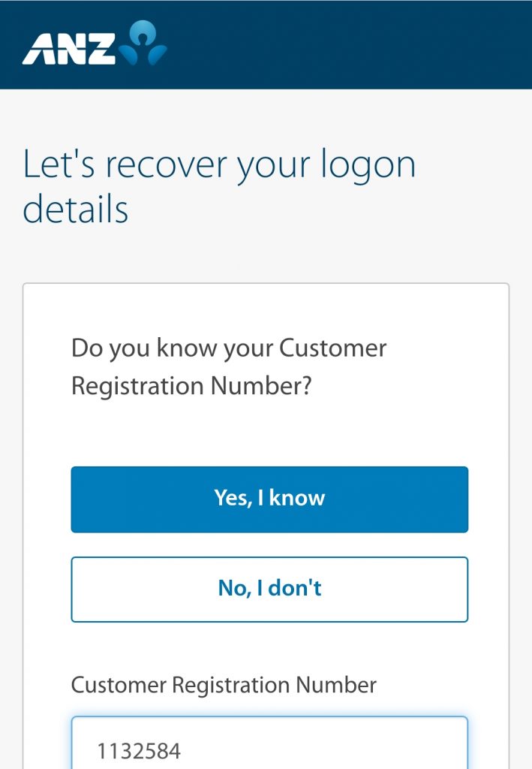Click the 'Let's recover your logon' heading line
The width and height of the screenshot is (532, 769).
click(219, 166)
